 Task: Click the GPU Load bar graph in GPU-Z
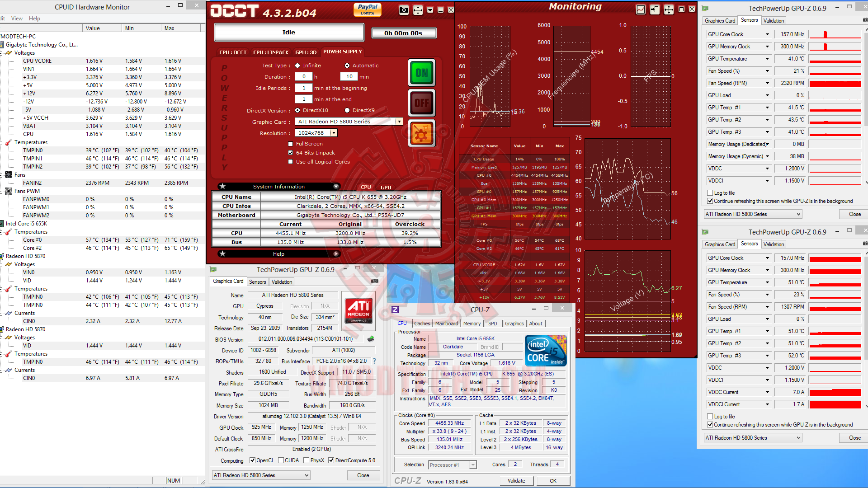click(x=834, y=95)
